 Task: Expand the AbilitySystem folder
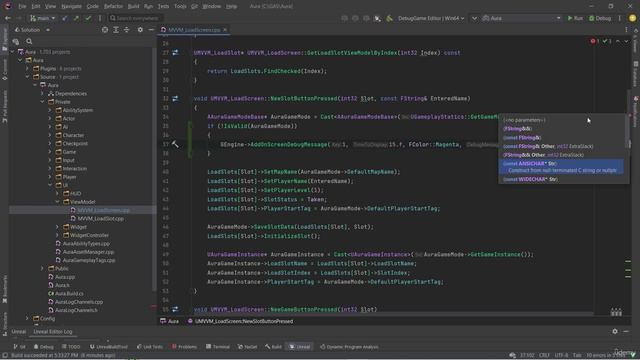click(x=50, y=110)
